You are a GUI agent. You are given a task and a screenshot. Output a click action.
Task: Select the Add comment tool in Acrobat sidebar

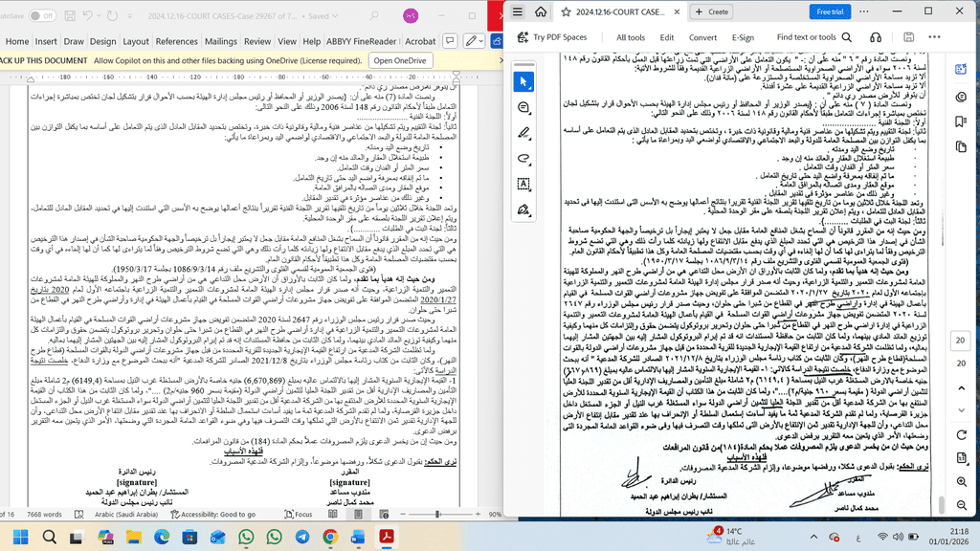click(x=523, y=107)
